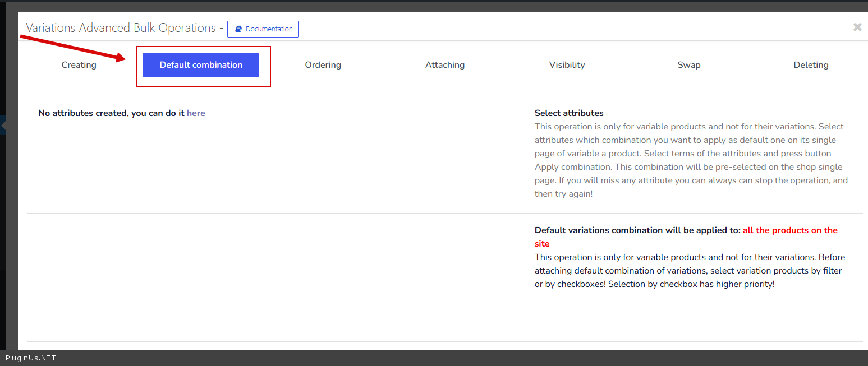
Task: Go to the Attaching tab
Action: [x=445, y=65]
